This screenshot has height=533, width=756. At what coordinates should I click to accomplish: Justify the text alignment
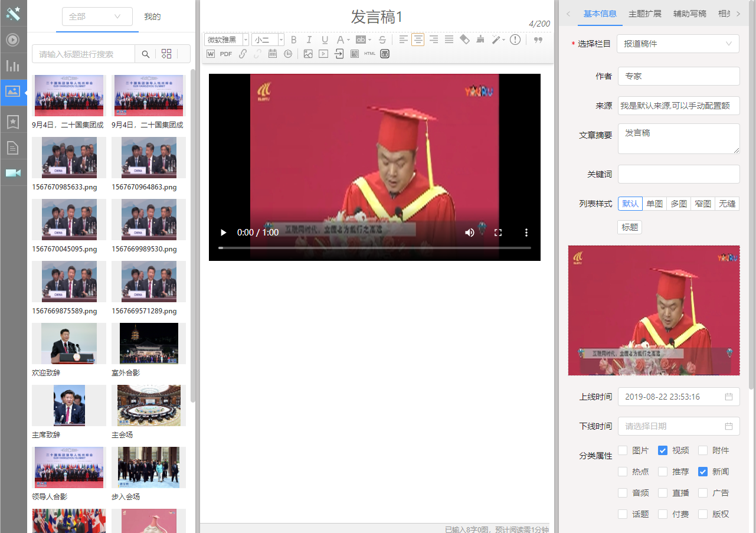pyautogui.click(x=449, y=40)
